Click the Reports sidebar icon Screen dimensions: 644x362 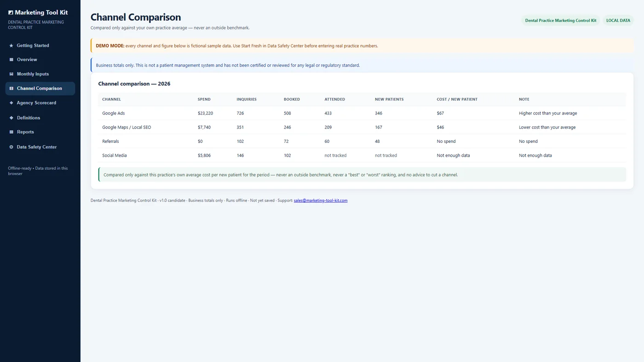point(11,132)
